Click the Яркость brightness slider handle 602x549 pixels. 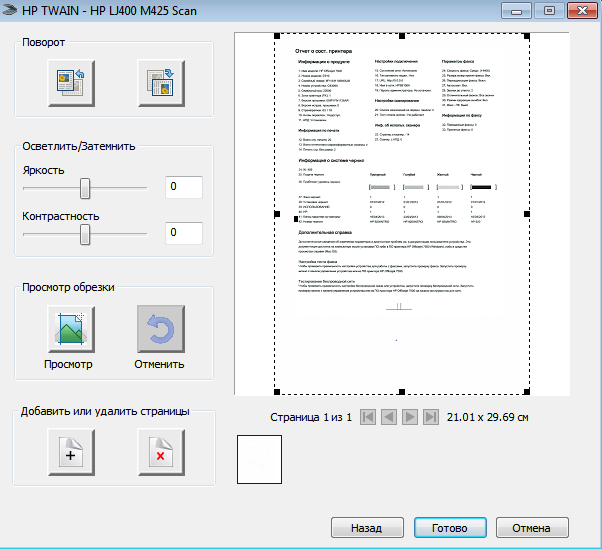click(x=85, y=187)
